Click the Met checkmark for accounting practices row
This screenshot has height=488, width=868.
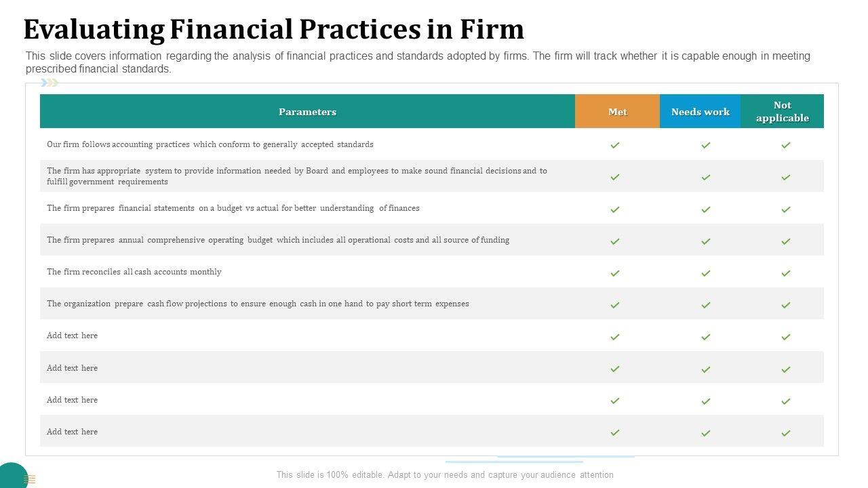coord(615,145)
